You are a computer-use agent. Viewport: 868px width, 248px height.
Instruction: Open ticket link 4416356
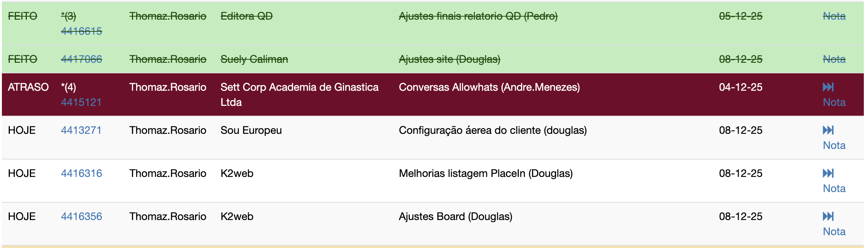click(81, 217)
